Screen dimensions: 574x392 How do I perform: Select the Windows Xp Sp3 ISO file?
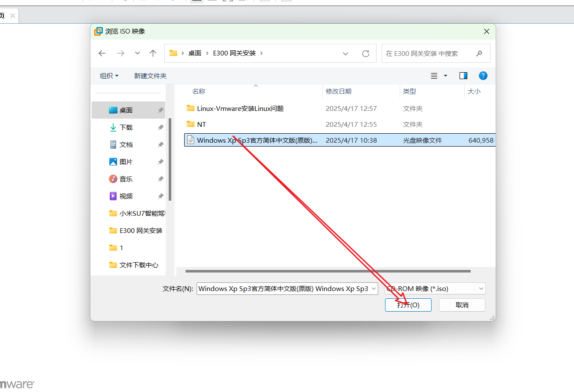point(340,140)
